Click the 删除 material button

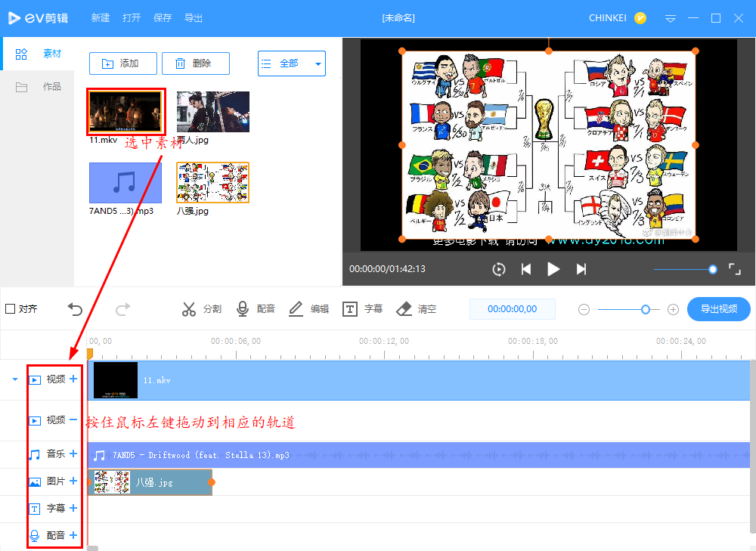pos(195,63)
